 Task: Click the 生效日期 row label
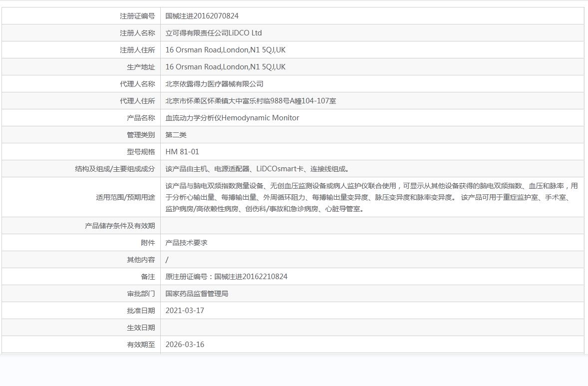pyautogui.click(x=141, y=328)
